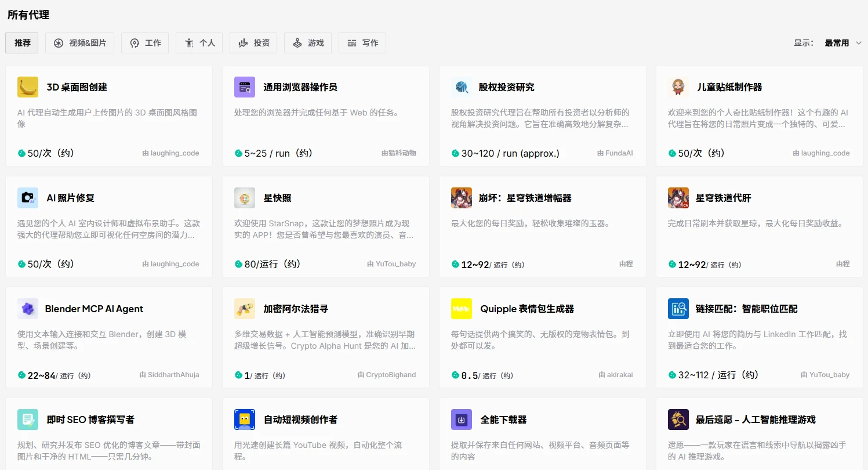Open the 全能下载器 agent title
The height and width of the screenshot is (470, 868).
[503, 420]
